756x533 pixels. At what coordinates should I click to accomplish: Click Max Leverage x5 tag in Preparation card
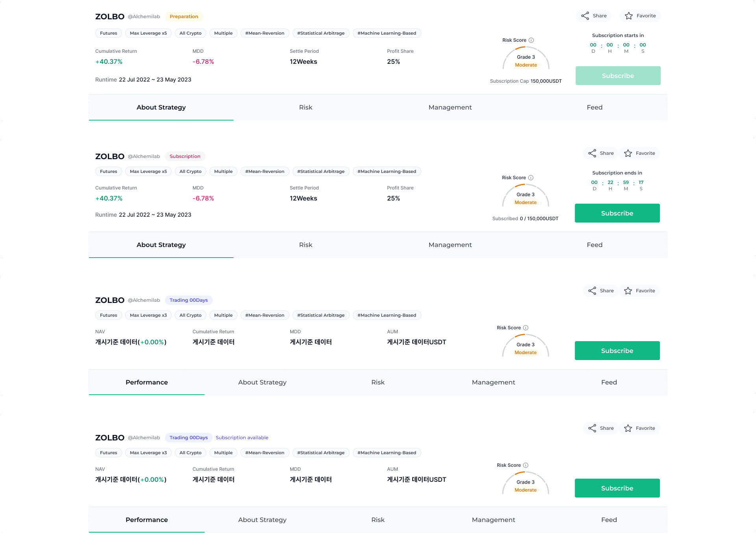click(x=148, y=33)
